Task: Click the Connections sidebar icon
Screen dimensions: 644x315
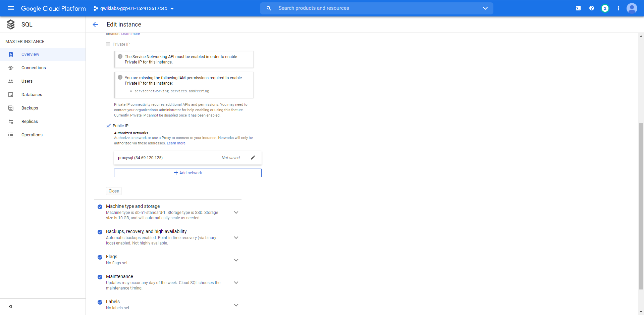Action: tap(11, 68)
